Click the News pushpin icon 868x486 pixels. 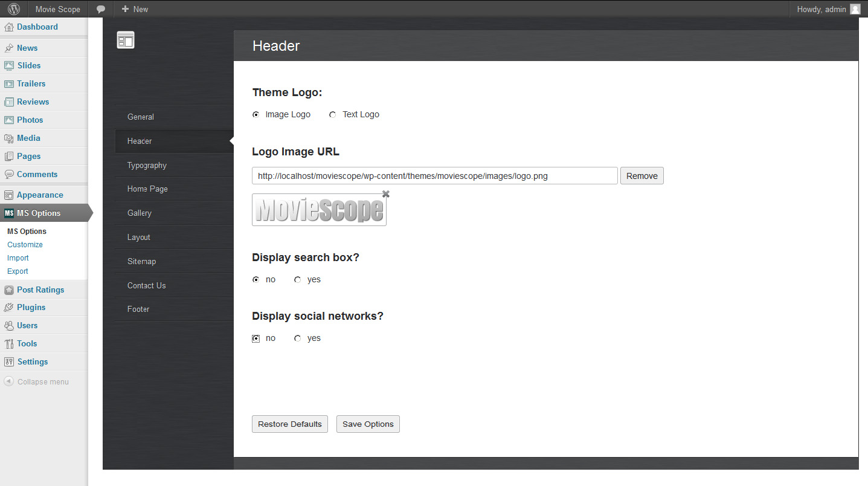pos(9,48)
